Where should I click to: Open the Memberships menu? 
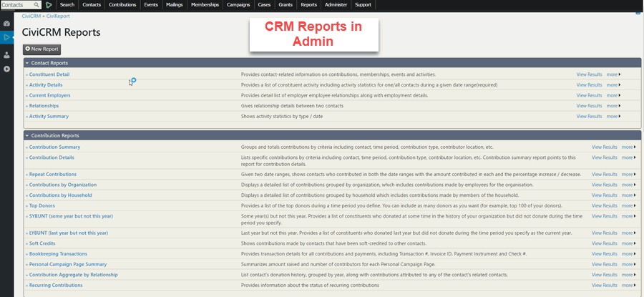[204, 5]
